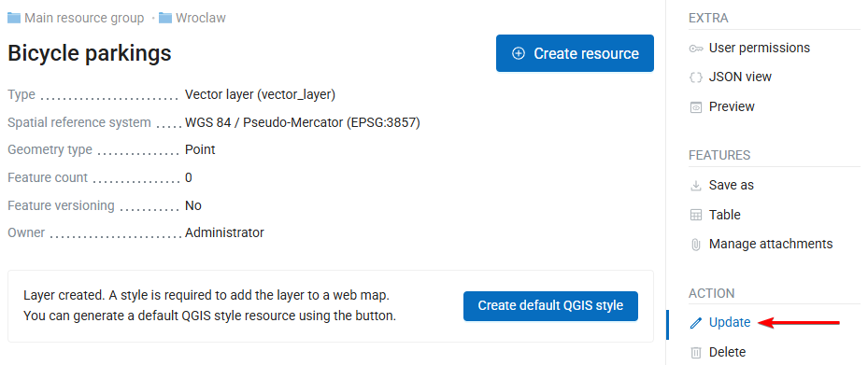Screen dimensions: 868x365
Task: Click the Wroclaw folder icon in breadcrumb
Action: [x=165, y=19]
